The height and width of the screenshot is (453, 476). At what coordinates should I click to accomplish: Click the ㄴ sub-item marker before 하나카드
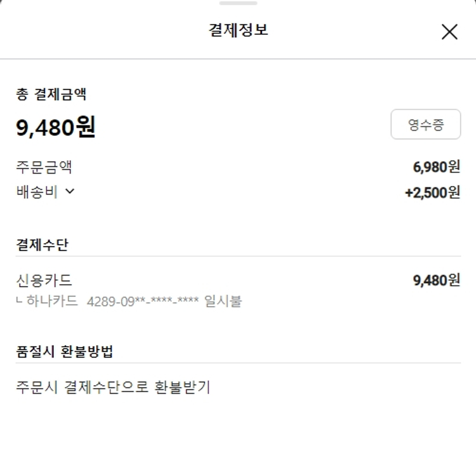(20, 301)
